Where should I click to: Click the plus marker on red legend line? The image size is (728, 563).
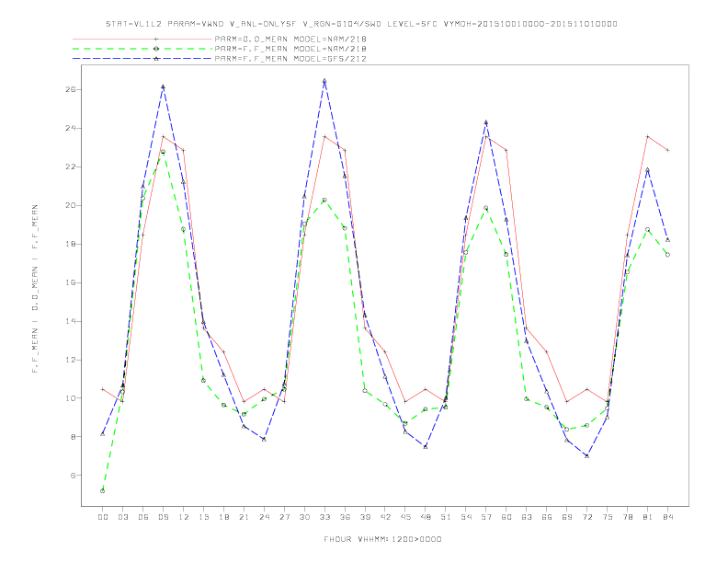(x=156, y=39)
